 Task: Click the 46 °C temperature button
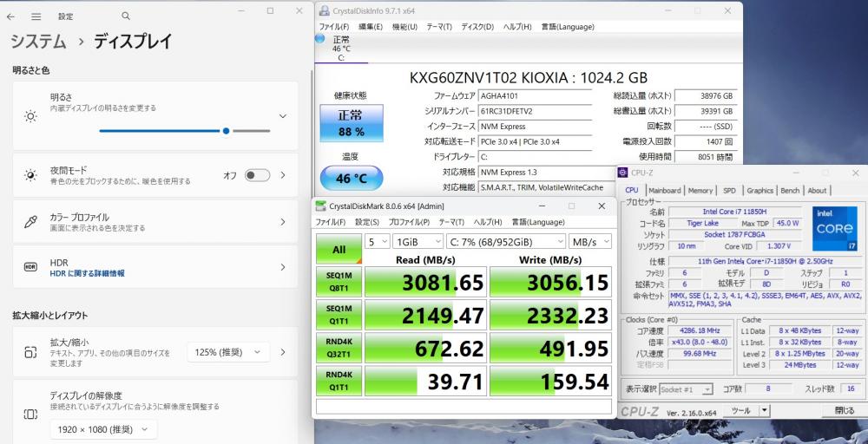(351, 178)
